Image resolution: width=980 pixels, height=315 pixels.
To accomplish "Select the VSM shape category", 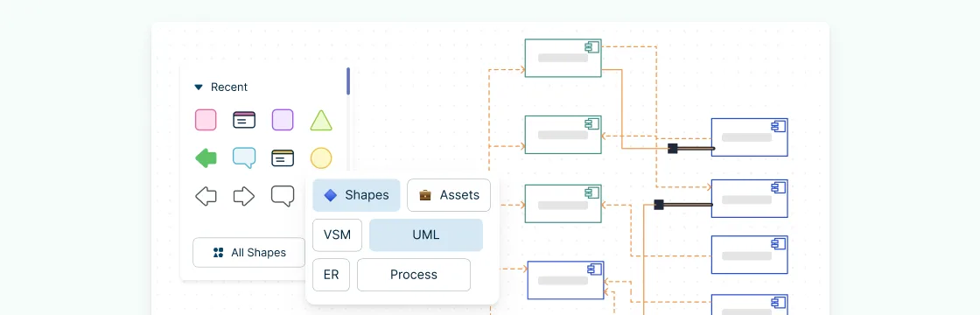I will (x=337, y=235).
